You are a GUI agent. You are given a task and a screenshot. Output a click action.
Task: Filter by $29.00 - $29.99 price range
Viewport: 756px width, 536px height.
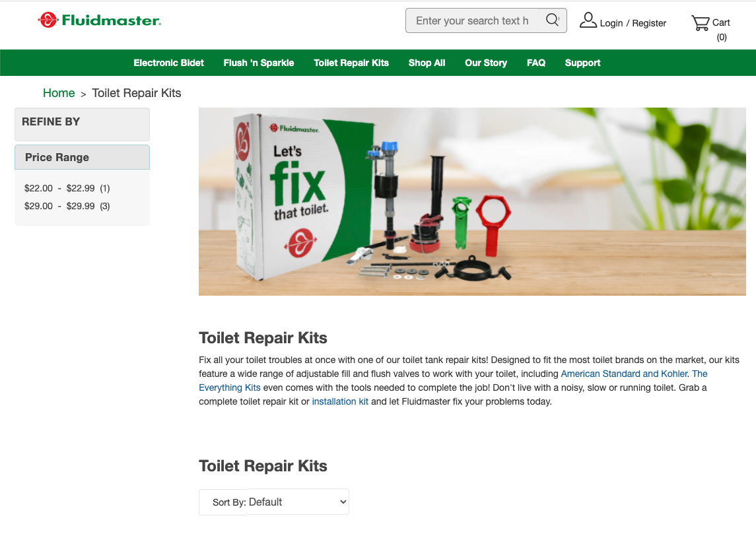pos(67,206)
